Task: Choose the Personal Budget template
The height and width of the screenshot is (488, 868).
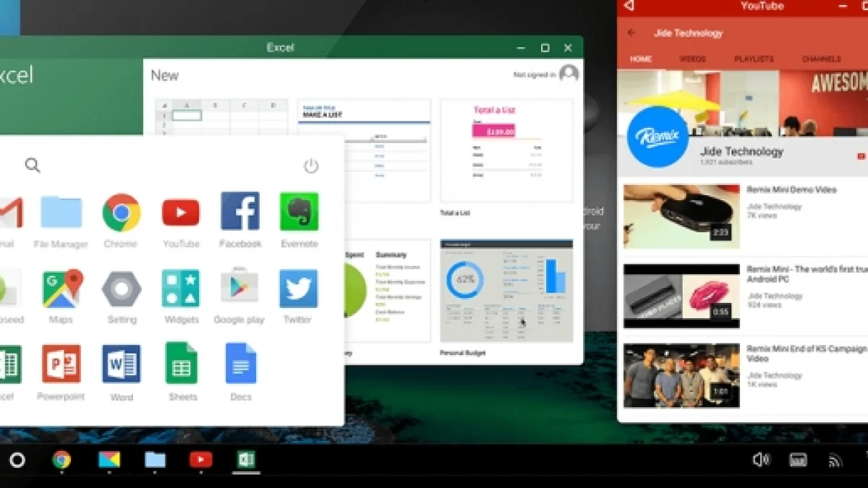Action: tap(506, 291)
